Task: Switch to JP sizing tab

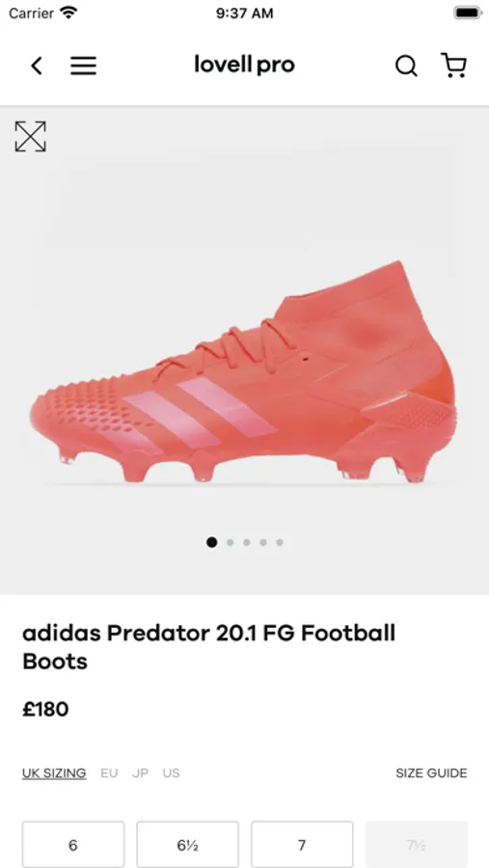Action: coord(140,773)
